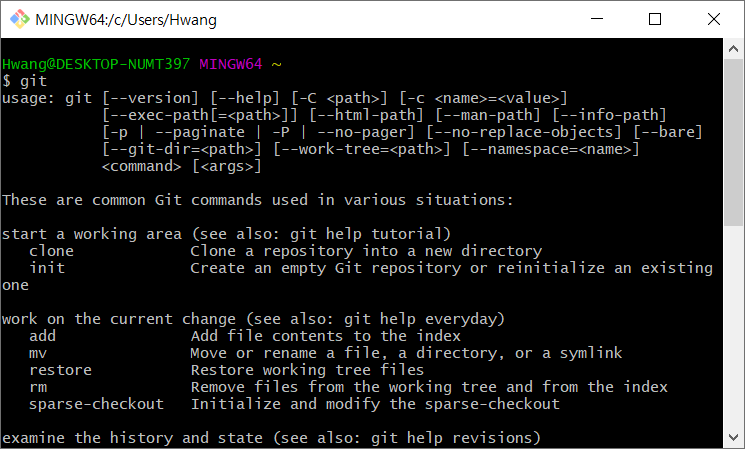This screenshot has height=449, width=745.
Task: Click the '[--exec-path[=<path>]]' option
Action: [200, 115]
